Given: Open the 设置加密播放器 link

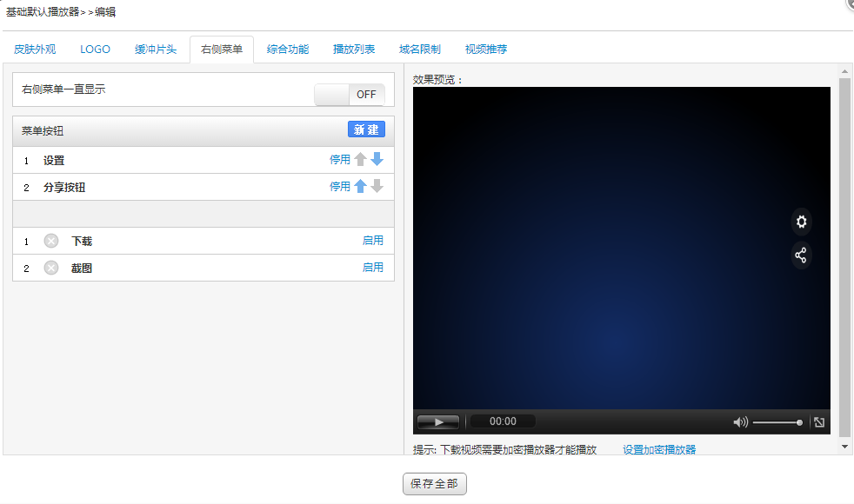Looking at the screenshot, I should [658, 449].
